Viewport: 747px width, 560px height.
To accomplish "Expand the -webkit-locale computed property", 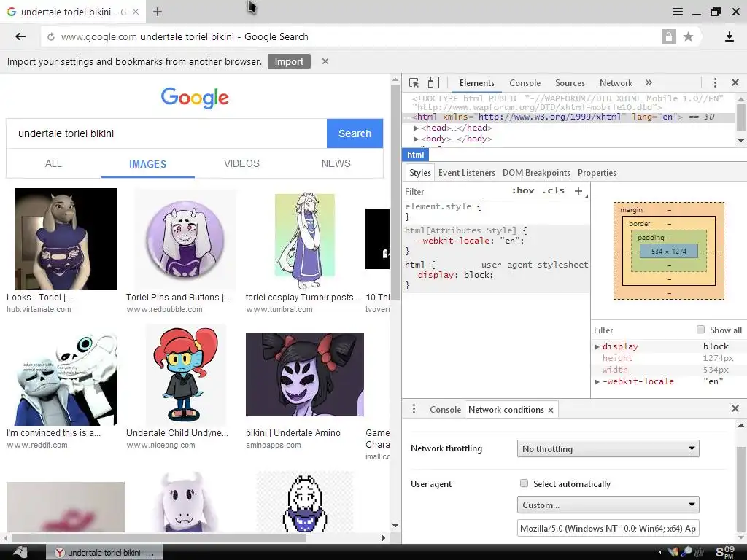I will coord(597,382).
